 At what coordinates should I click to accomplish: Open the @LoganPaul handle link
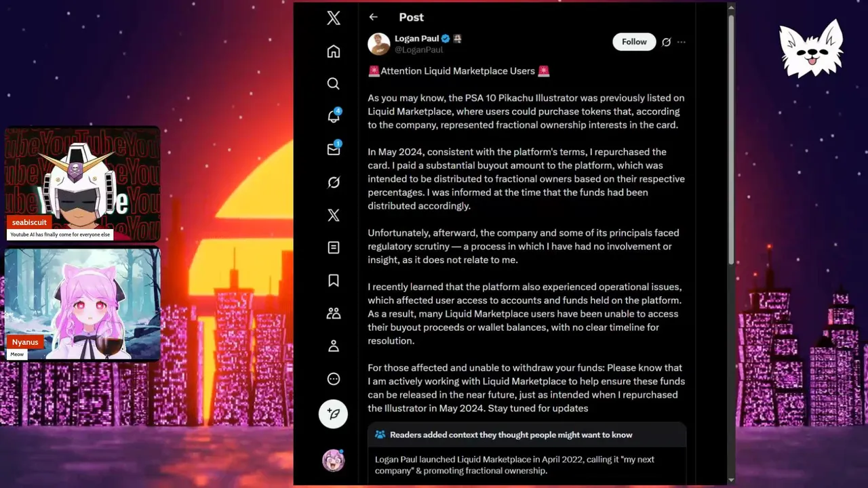click(418, 49)
